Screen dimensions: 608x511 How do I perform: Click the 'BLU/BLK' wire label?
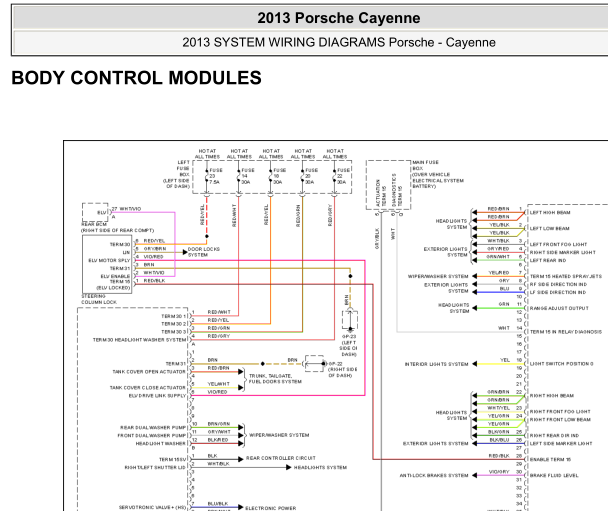[x=218, y=503]
